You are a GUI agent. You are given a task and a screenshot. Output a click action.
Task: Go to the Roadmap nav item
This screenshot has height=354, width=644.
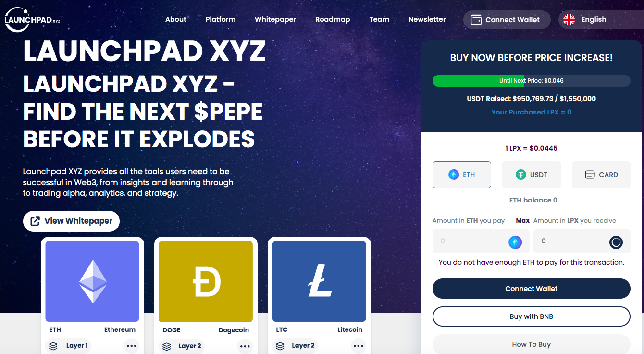point(333,20)
